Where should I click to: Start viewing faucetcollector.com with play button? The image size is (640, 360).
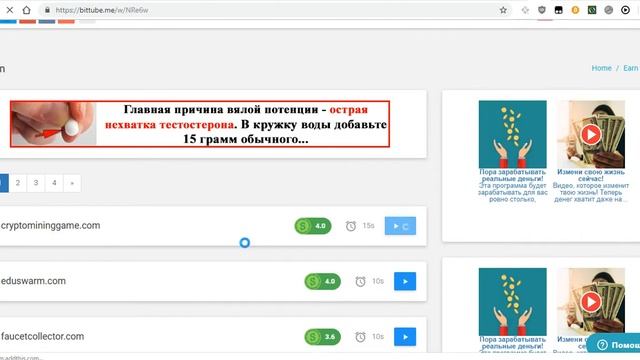point(405,337)
